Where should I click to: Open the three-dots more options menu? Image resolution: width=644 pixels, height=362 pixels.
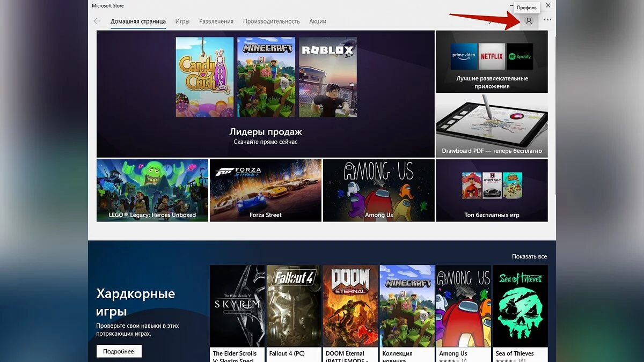[547, 20]
